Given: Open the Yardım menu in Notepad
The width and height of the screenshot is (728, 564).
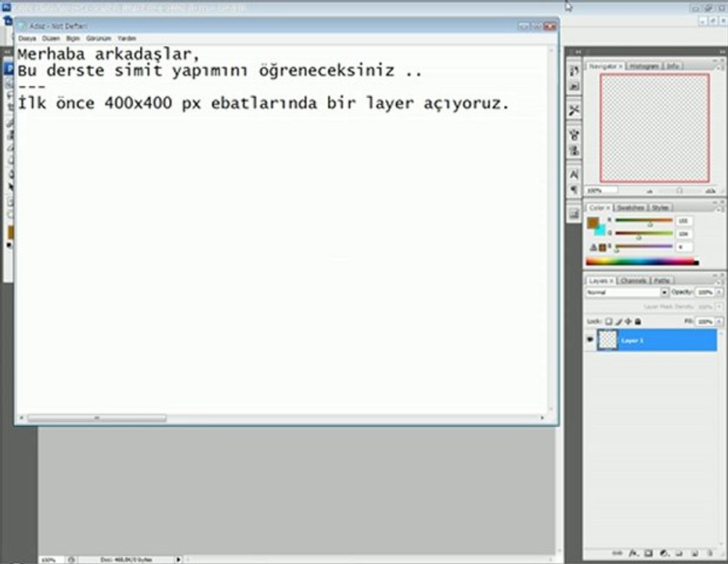Looking at the screenshot, I should click(x=126, y=38).
